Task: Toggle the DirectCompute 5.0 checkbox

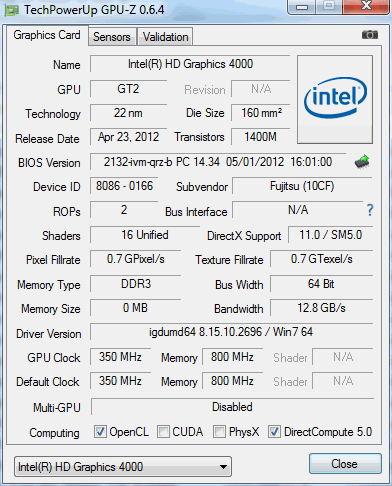Action: (x=274, y=432)
